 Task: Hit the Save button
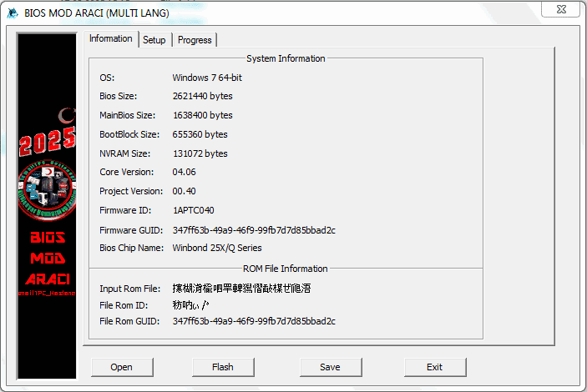click(x=330, y=367)
